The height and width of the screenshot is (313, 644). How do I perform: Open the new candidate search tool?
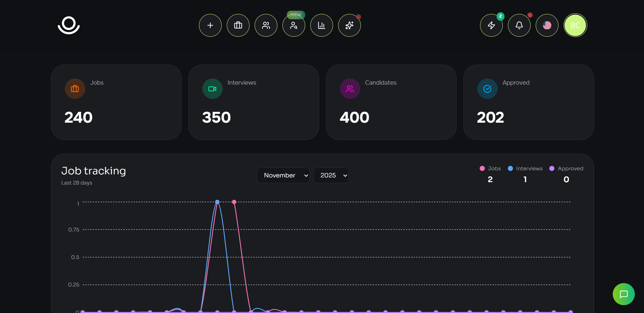click(x=294, y=25)
